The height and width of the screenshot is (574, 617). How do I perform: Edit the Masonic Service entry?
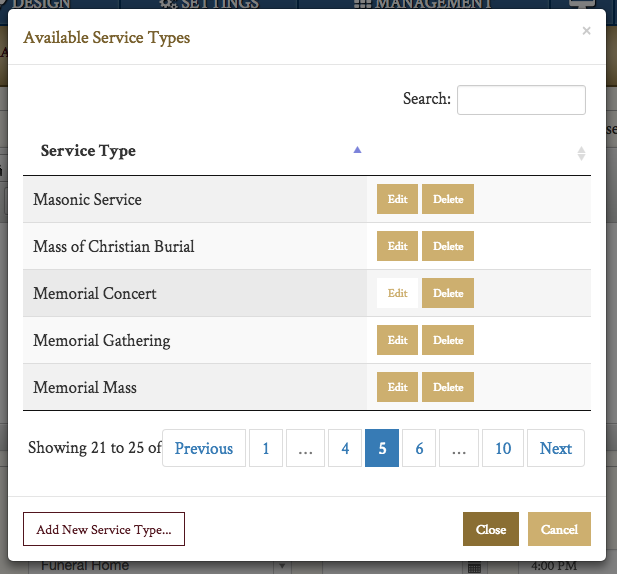tap(397, 199)
